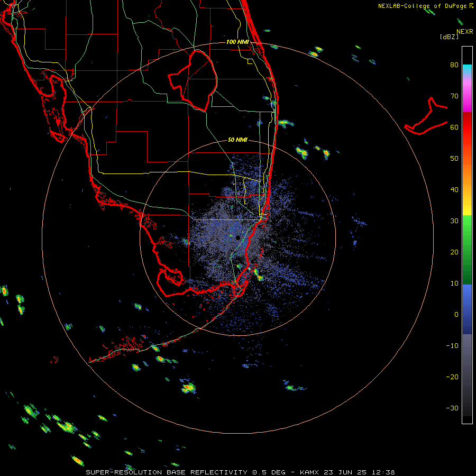This screenshot has height=476, width=476.
Task: Select the positive 20 value on dBZ scale
Action: 454,252
